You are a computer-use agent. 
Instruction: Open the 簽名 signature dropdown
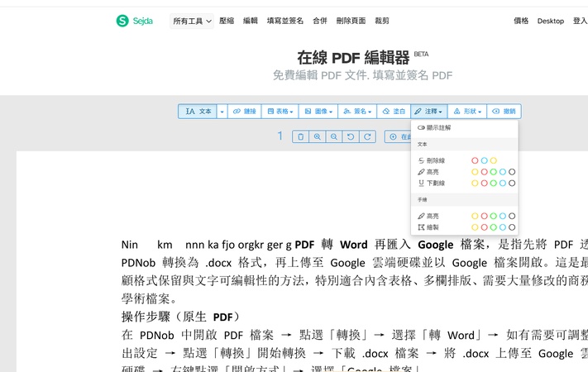(357, 112)
